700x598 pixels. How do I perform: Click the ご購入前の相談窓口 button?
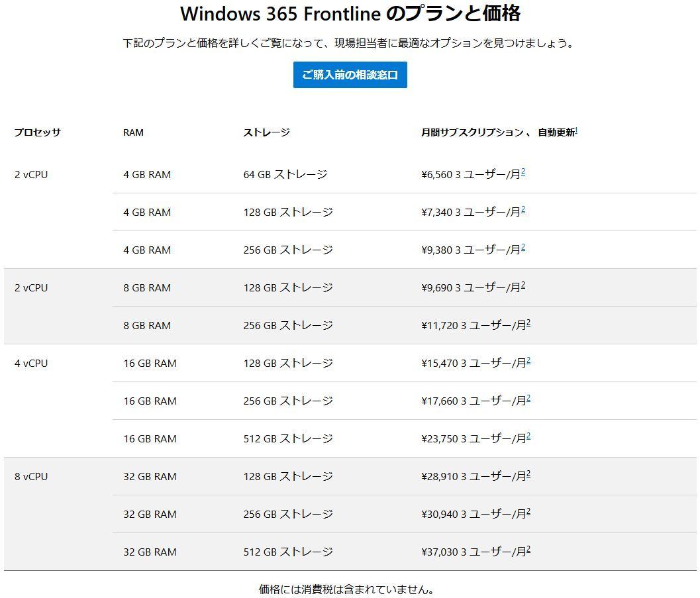tap(350, 75)
